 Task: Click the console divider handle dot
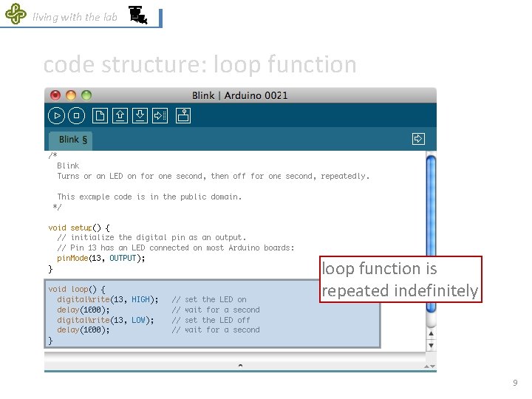click(240, 366)
